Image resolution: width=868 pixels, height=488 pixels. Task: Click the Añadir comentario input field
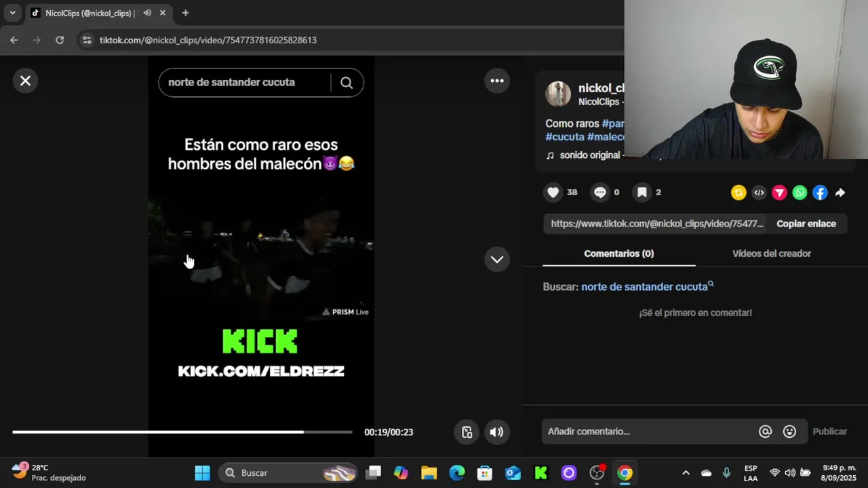(650, 431)
